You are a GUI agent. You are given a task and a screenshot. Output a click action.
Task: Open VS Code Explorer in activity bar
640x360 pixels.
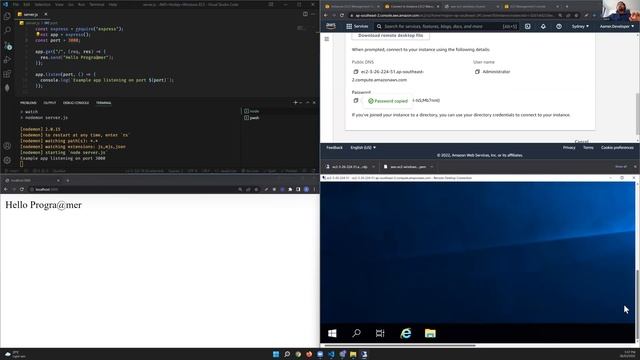click(7, 16)
